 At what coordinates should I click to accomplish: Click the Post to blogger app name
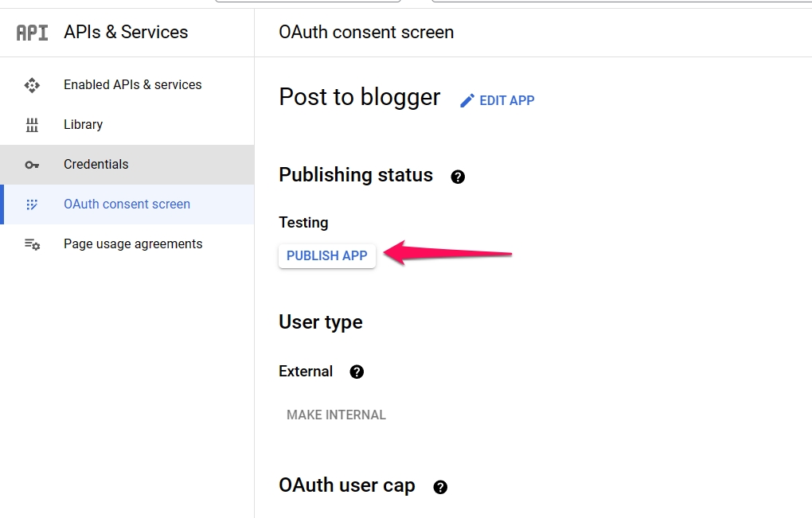tap(359, 97)
